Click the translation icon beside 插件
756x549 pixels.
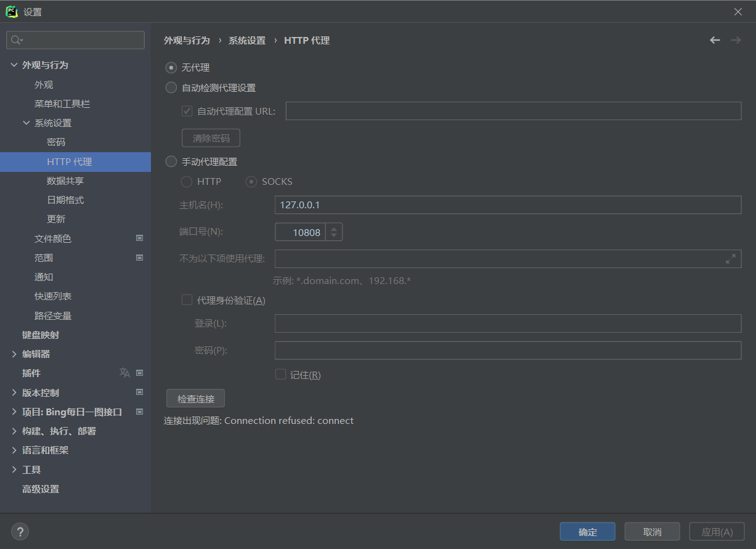tap(124, 373)
